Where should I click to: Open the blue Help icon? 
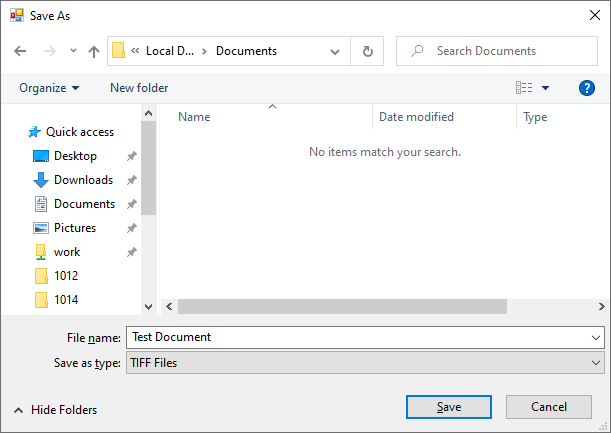(586, 88)
